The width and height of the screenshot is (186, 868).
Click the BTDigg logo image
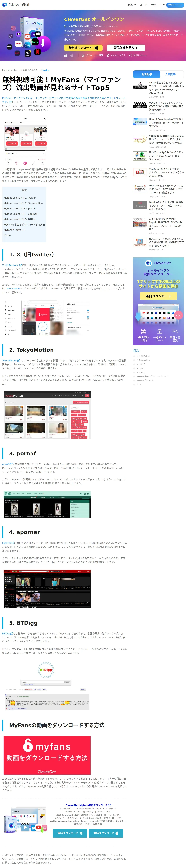(46, 670)
